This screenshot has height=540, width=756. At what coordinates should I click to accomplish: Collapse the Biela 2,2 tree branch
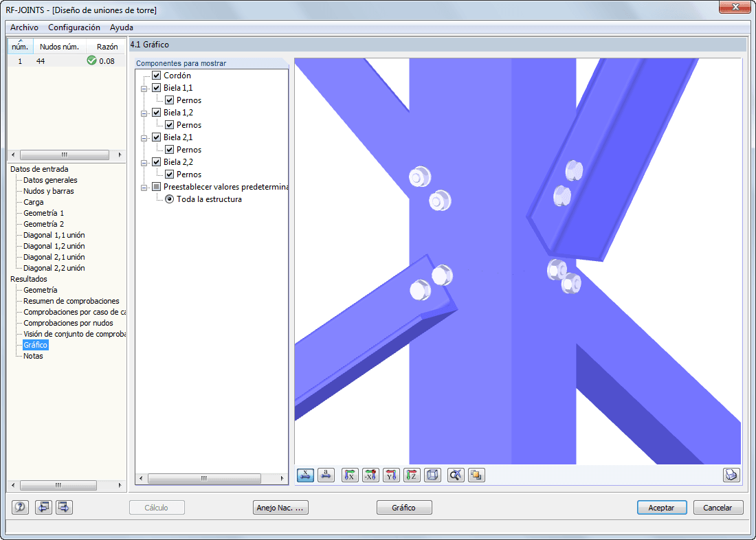[144, 161]
